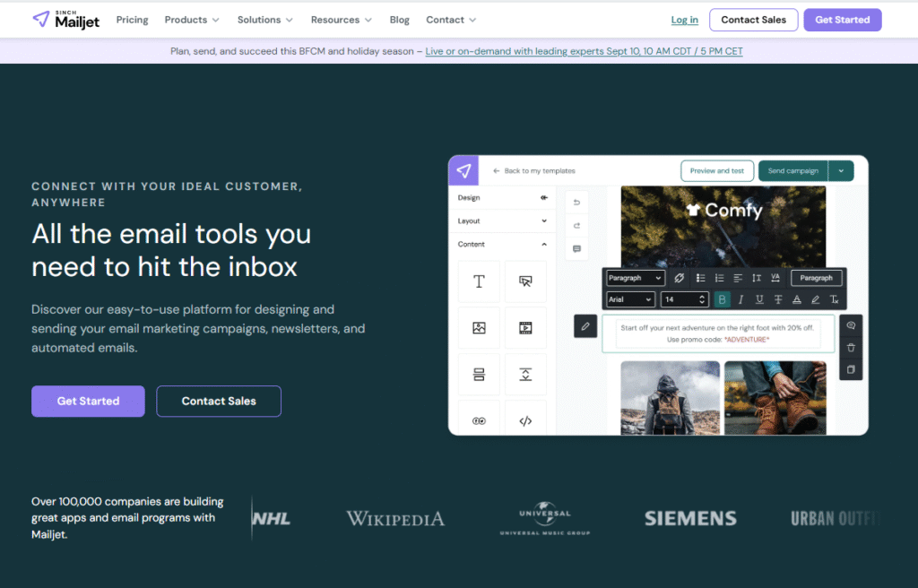Select the Text content block icon
The height and width of the screenshot is (588, 918).
tap(479, 281)
